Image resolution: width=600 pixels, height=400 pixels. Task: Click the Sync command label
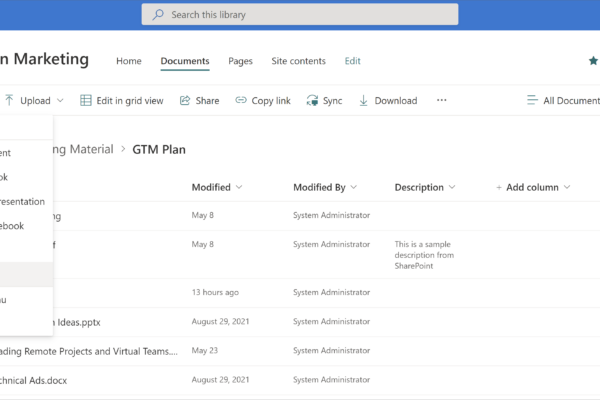tap(333, 101)
